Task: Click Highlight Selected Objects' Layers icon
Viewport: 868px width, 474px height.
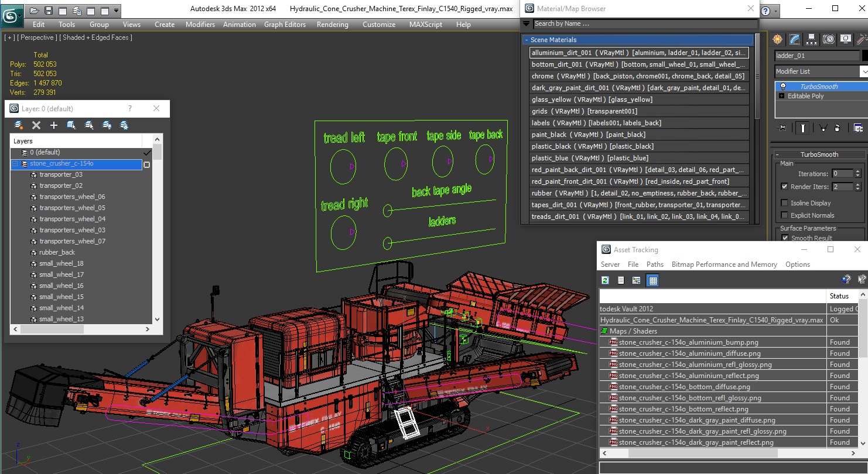Action: [89, 125]
